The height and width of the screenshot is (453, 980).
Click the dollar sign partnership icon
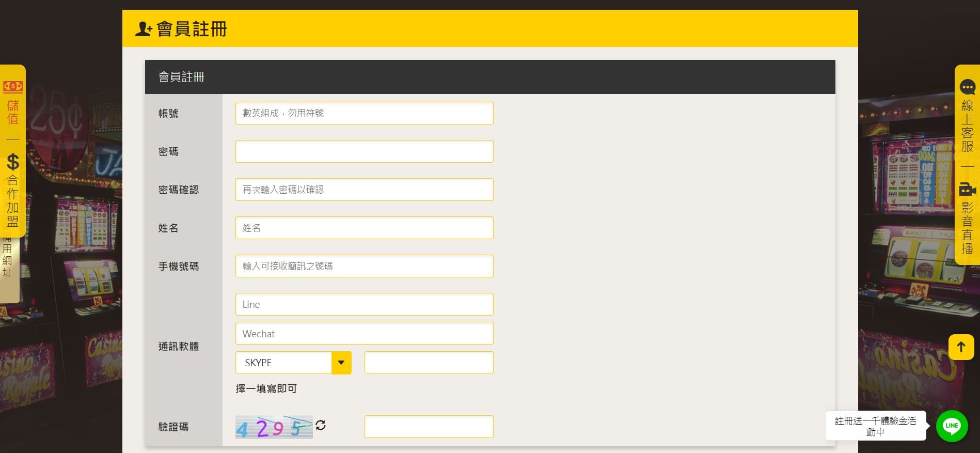[12, 162]
